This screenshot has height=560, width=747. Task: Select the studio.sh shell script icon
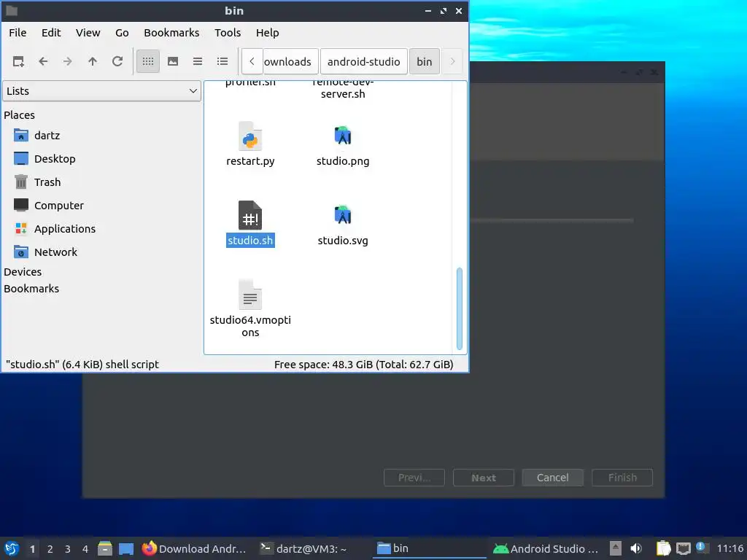[250, 216]
